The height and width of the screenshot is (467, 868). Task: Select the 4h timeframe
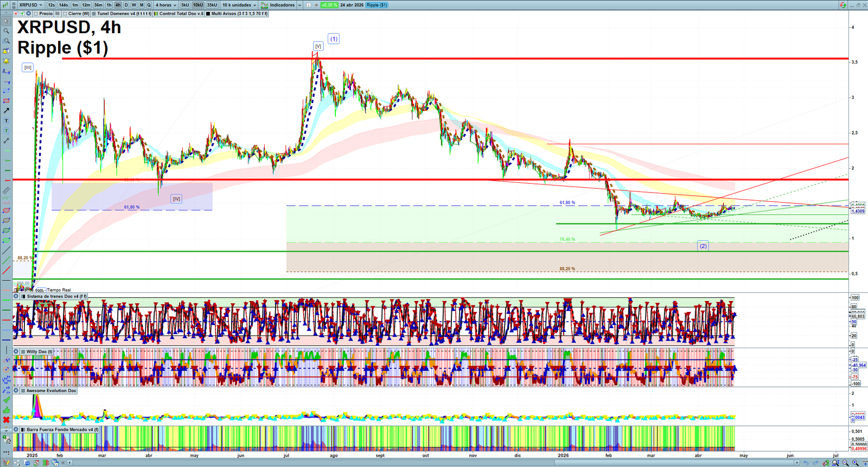118,5
